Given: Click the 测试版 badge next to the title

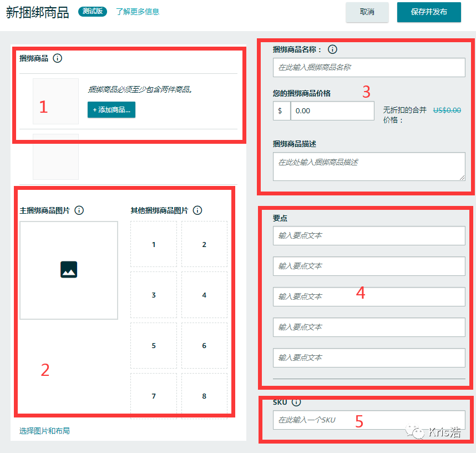Looking at the screenshot, I should [x=92, y=11].
